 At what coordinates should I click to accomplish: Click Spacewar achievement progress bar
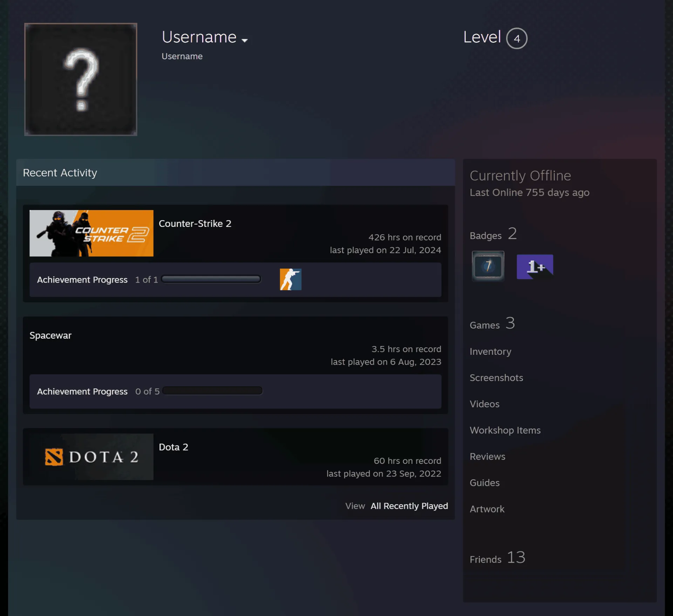point(212,391)
